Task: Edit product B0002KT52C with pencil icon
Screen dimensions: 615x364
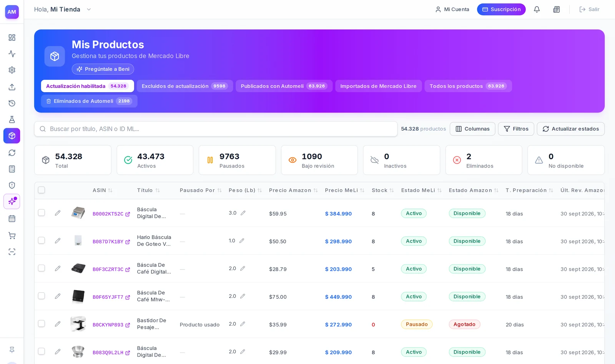Action: [x=58, y=213]
